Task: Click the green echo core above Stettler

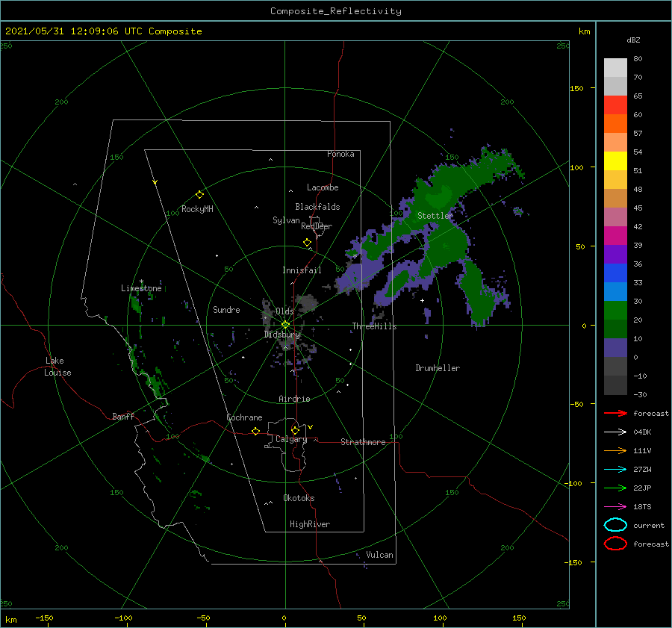Action: [438, 196]
